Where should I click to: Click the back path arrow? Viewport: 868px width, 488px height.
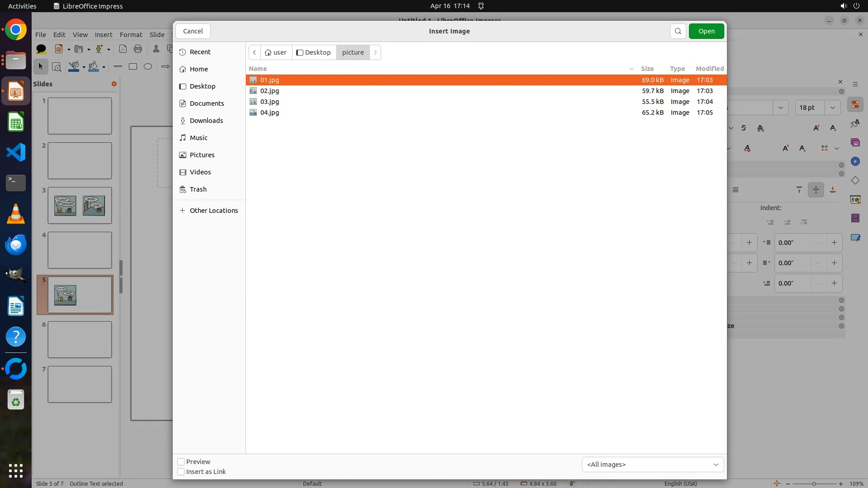click(255, 52)
